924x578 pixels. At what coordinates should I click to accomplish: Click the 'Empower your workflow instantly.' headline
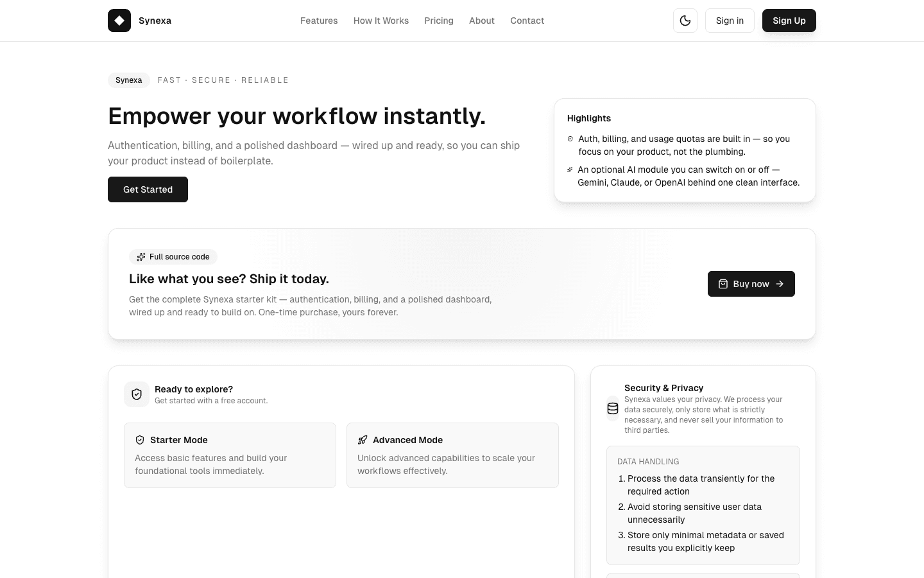click(x=297, y=116)
